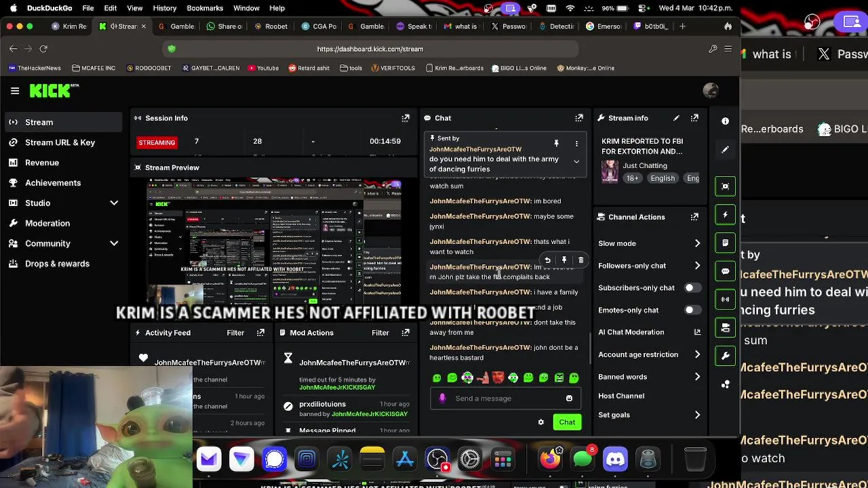Expand Account age restriction options
This screenshot has width=868, height=488.
(x=697, y=354)
